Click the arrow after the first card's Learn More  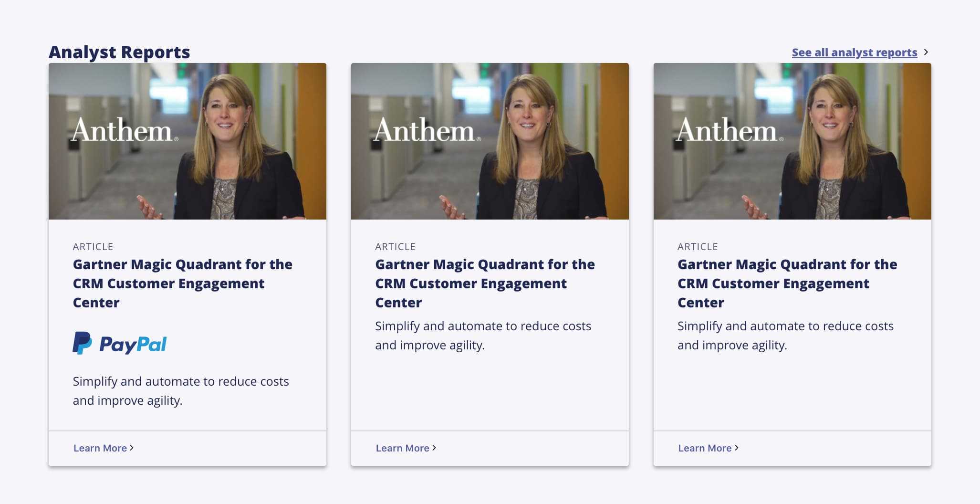(x=132, y=448)
